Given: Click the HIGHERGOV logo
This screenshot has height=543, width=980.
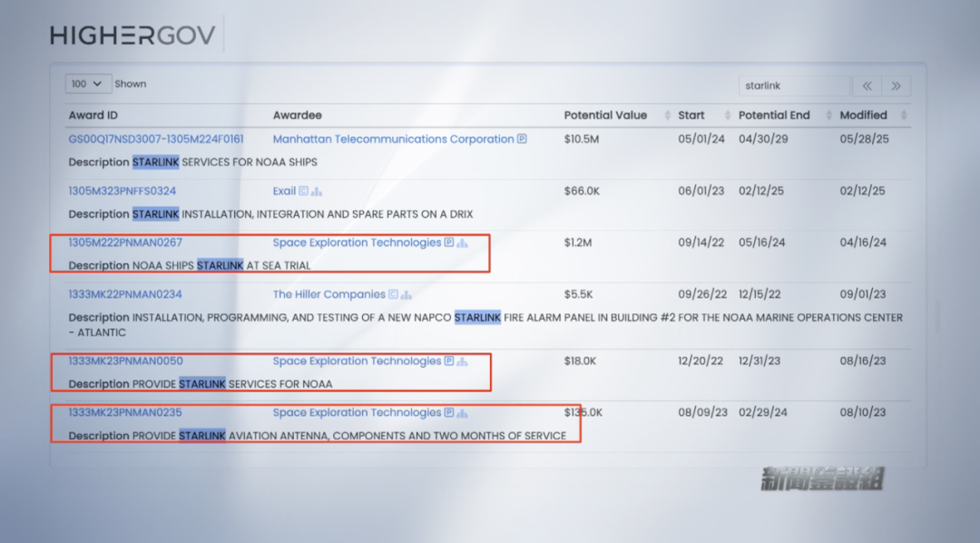Looking at the screenshot, I should (x=132, y=35).
